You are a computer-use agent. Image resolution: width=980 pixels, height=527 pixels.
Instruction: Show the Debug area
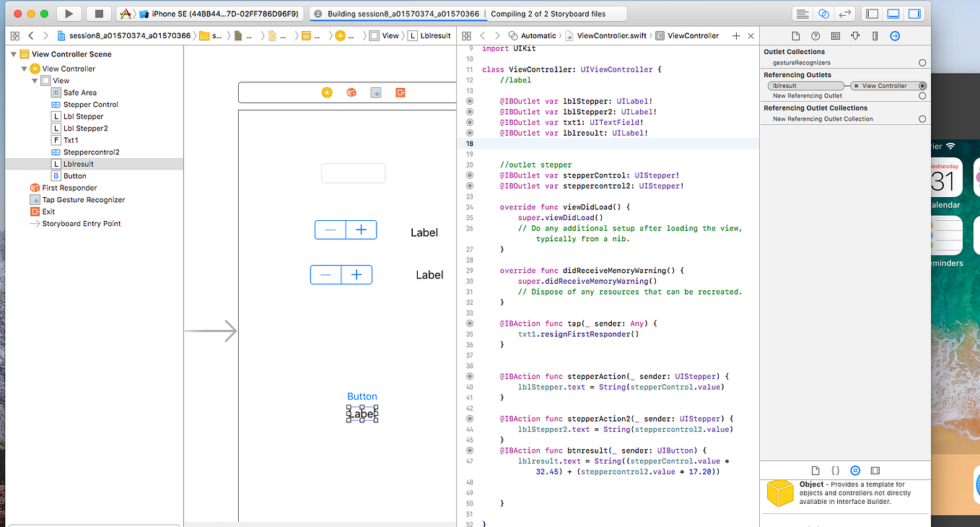895,13
